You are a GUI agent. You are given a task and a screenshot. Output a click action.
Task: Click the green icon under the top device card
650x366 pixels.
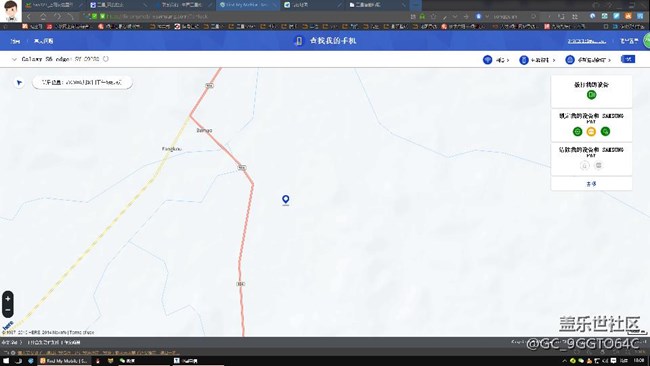tap(591, 95)
